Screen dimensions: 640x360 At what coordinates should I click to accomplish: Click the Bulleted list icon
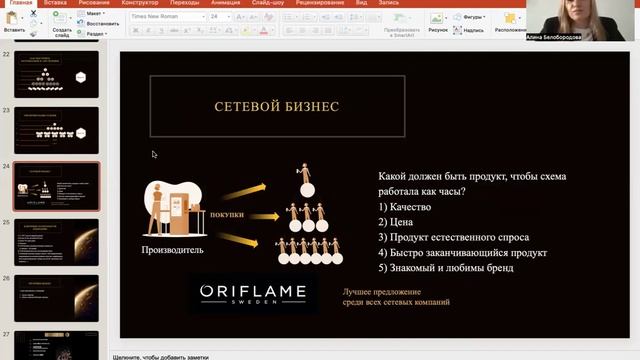[287, 17]
